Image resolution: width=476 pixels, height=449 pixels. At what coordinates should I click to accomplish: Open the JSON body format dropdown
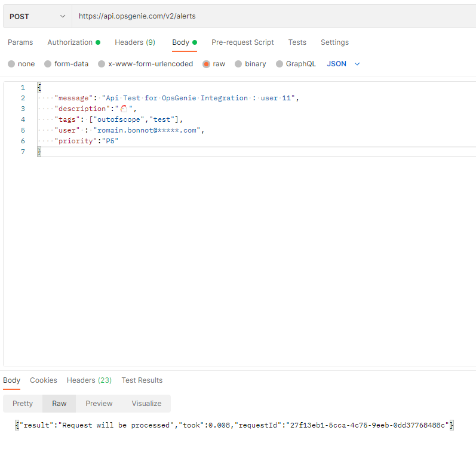click(343, 64)
